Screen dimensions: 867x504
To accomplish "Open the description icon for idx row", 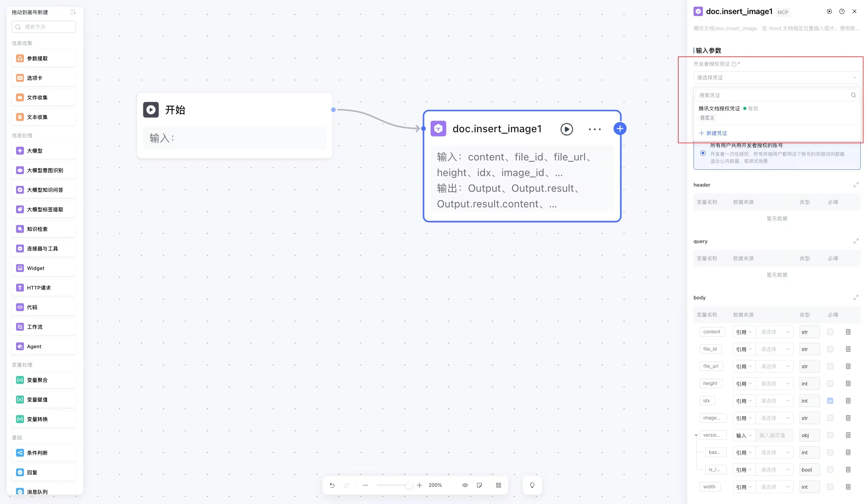I will coord(848,401).
